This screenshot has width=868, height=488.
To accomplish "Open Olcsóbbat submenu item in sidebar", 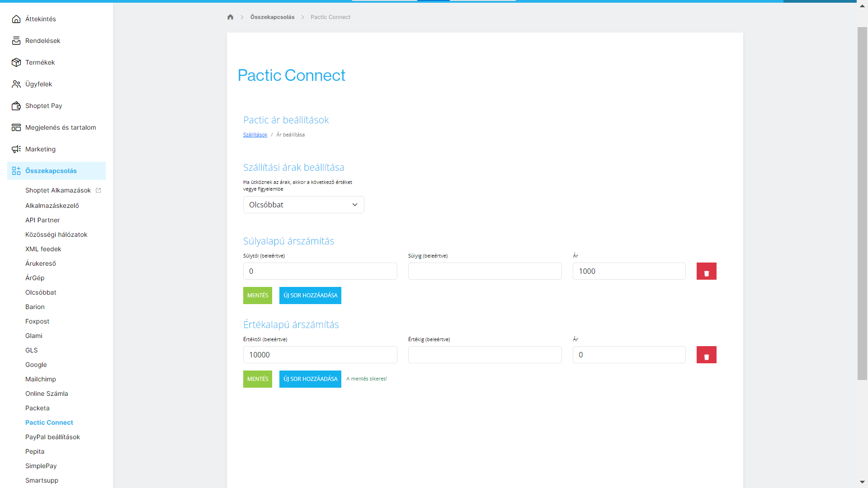I will tap(41, 292).
